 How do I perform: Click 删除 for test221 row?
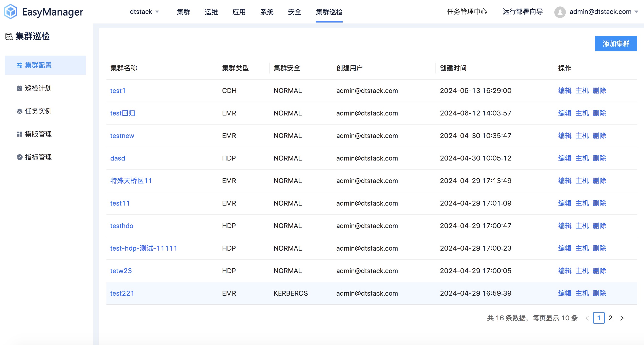[x=599, y=293]
